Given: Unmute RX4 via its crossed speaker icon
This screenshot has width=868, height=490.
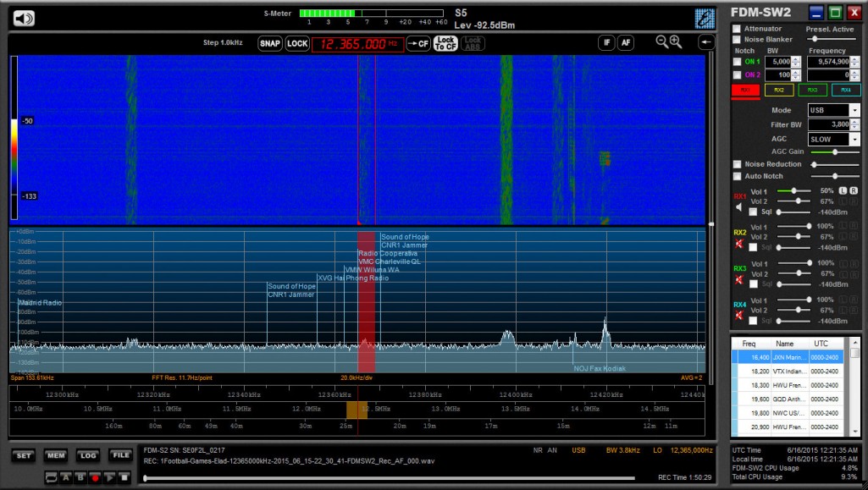Looking at the screenshot, I should point(739,315).
